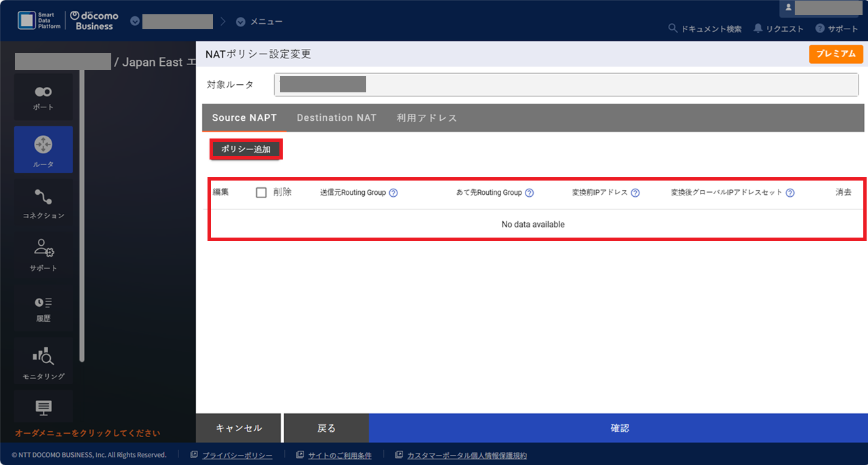Viewport: 868px width, 465px height.
Task: Expand the workspace dropdown chevron in header
Action: click(135, 22)
